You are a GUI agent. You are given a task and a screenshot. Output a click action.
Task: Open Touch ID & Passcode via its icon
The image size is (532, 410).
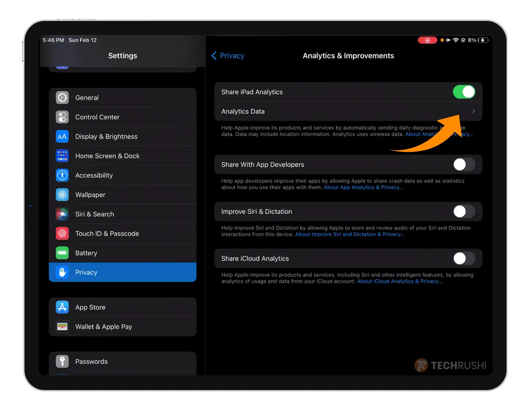(x=62, y=233)
